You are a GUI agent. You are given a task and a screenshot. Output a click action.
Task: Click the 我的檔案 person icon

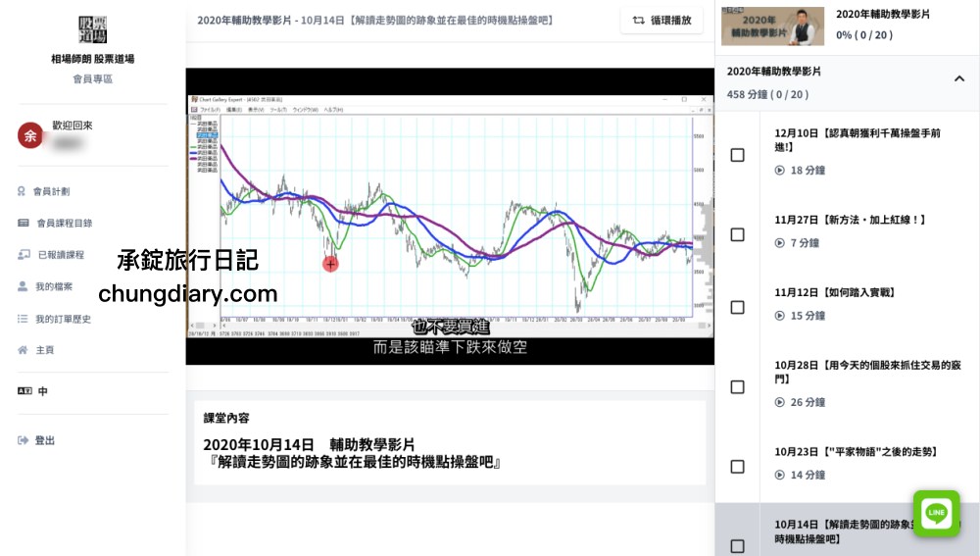coord(23,286)
